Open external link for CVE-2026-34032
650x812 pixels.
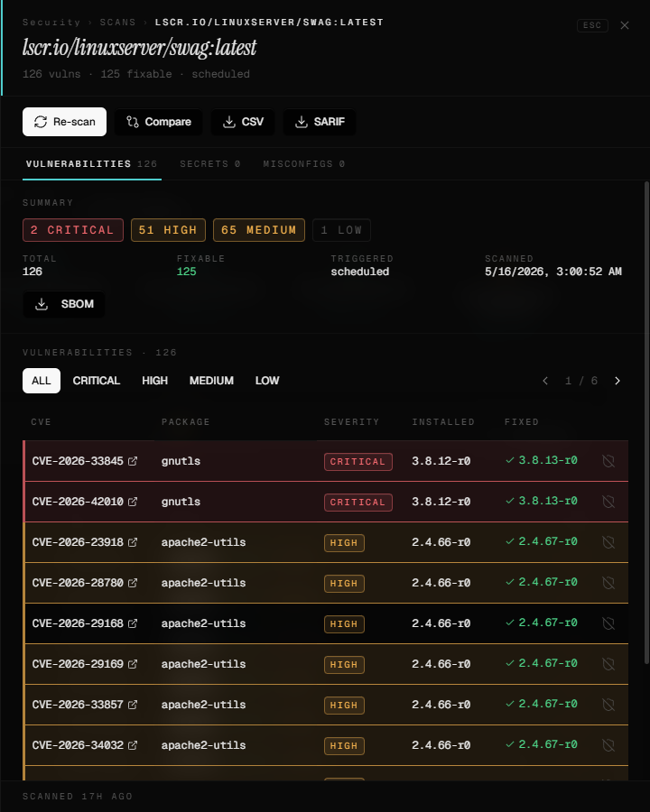[133, 744]
